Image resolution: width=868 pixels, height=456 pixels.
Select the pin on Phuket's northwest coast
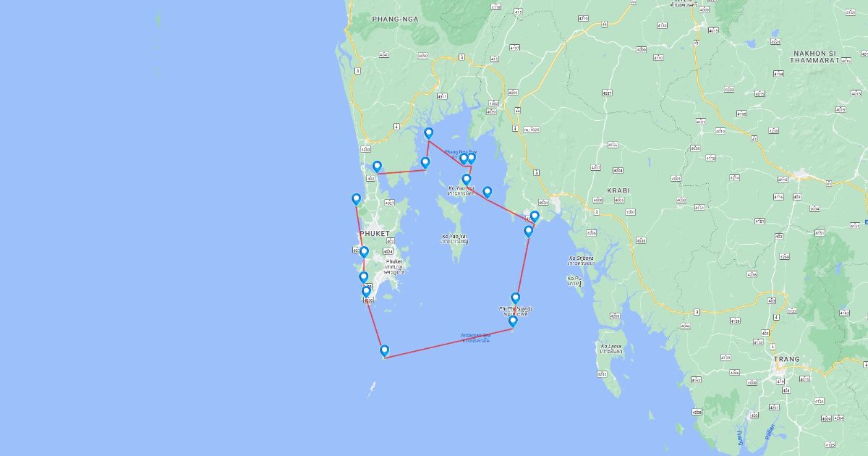click(356, 199)
